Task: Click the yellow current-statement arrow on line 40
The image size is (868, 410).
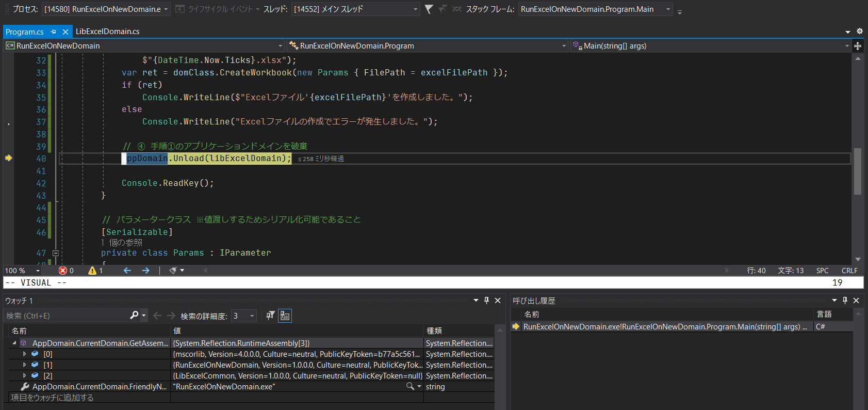Action: point(9,158)
